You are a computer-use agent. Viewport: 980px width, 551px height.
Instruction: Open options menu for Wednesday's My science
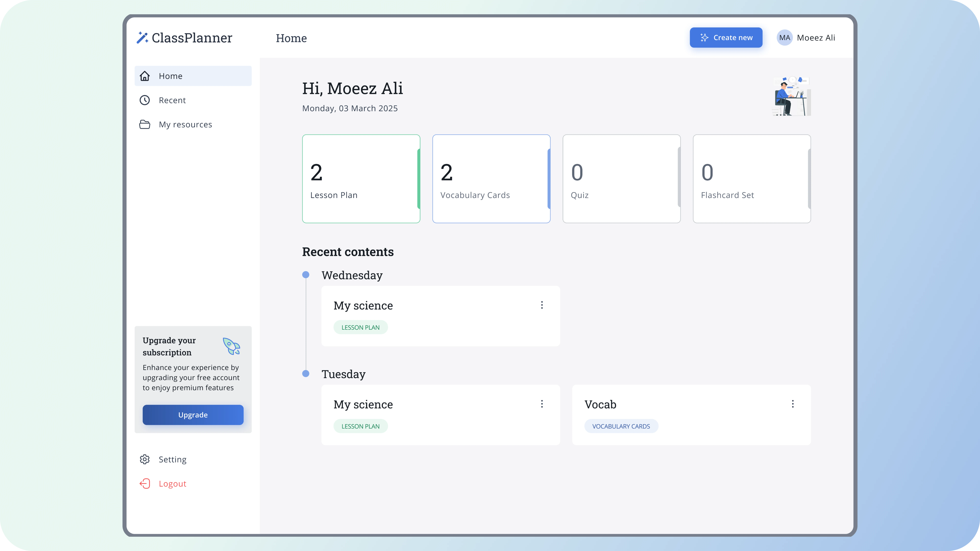pos(542,305)
